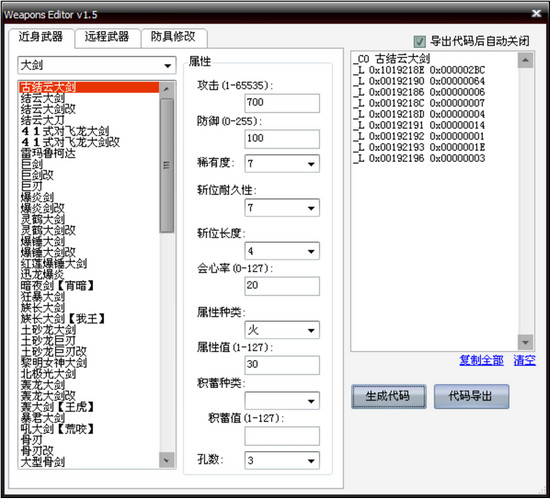Close the Weapons Editor window
This screenshot has height=499, width=550.
click(x=536, y=14)
